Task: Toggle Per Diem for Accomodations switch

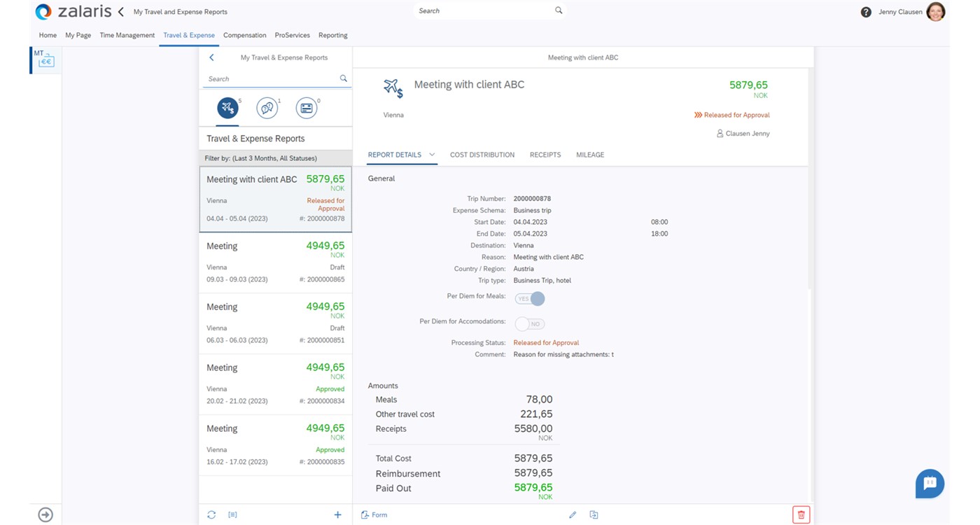Action: pos(530,324)
